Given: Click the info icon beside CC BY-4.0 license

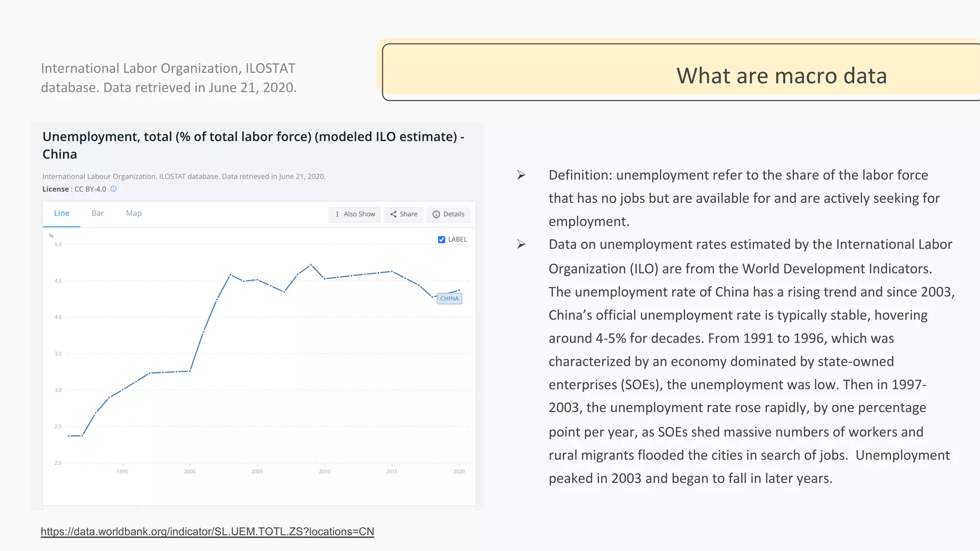Looking at the screenshot, I should tap(113, 189).
